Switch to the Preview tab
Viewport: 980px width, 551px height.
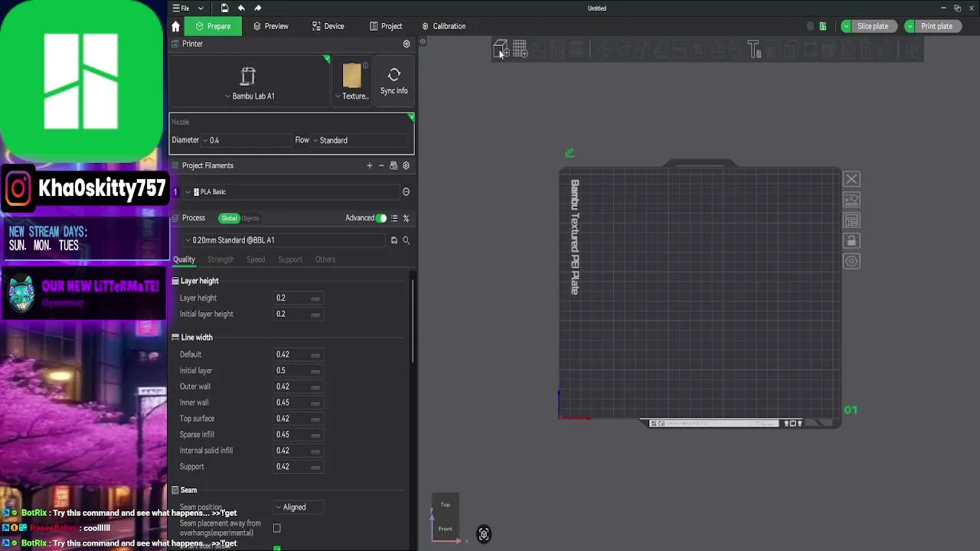click(271, 26)
